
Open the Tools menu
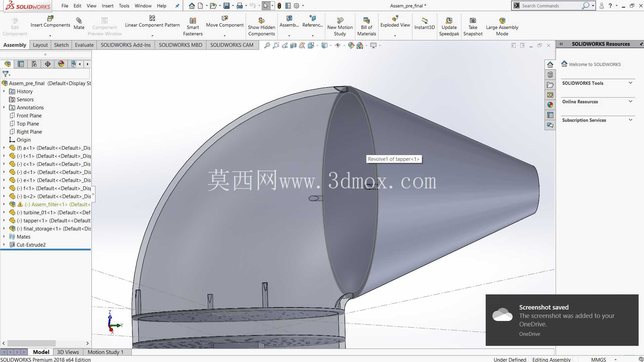coord(124,6)
